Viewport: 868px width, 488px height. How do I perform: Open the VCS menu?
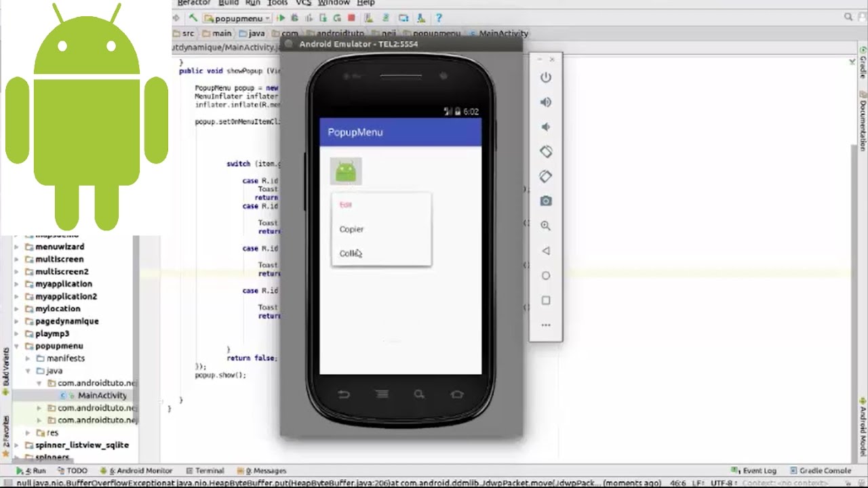tap(303, 3)
